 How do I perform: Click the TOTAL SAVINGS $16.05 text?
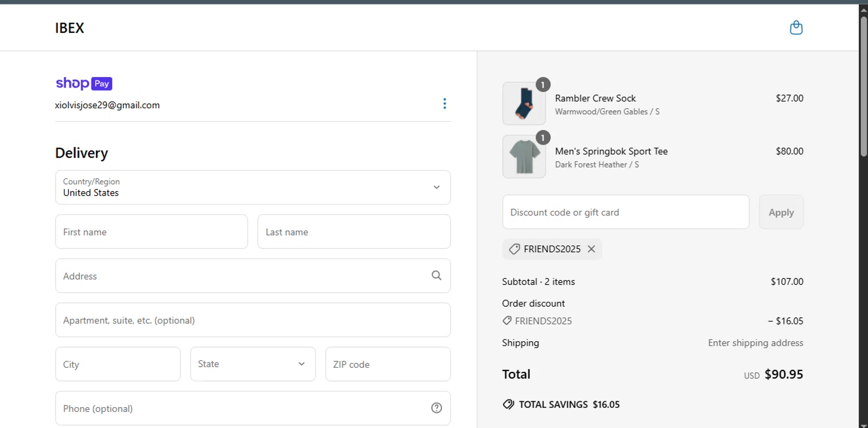coord(569,404)
